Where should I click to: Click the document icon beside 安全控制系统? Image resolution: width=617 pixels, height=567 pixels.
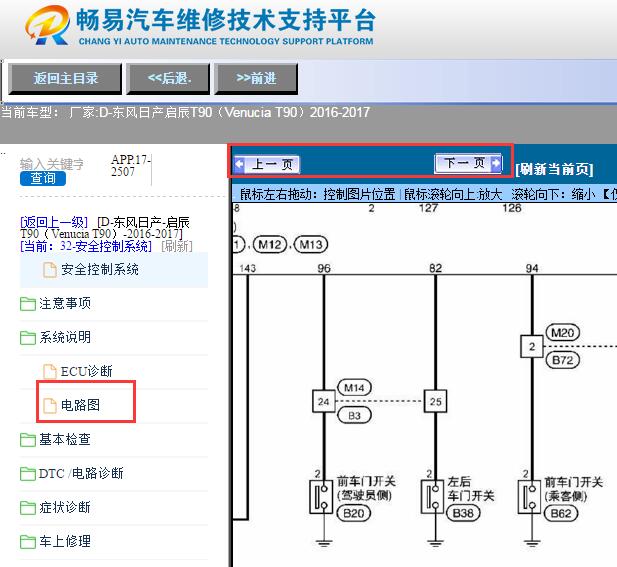[50, 270]
